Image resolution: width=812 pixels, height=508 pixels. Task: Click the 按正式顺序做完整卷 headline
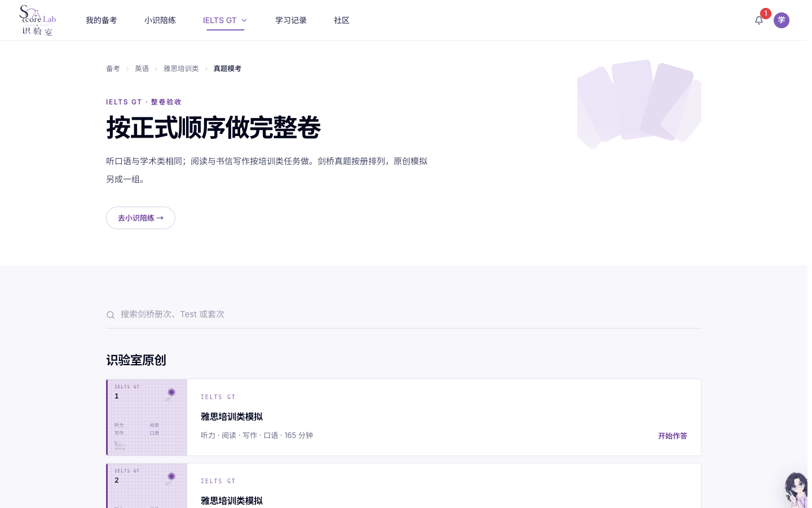pos(213,128)
